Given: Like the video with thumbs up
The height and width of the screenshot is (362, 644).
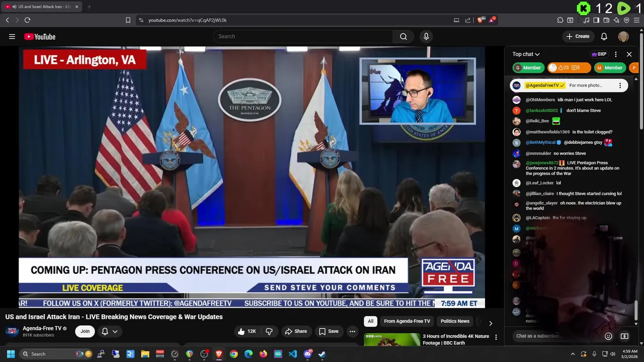Looking at the screenshot, I should tap(247, 331).
